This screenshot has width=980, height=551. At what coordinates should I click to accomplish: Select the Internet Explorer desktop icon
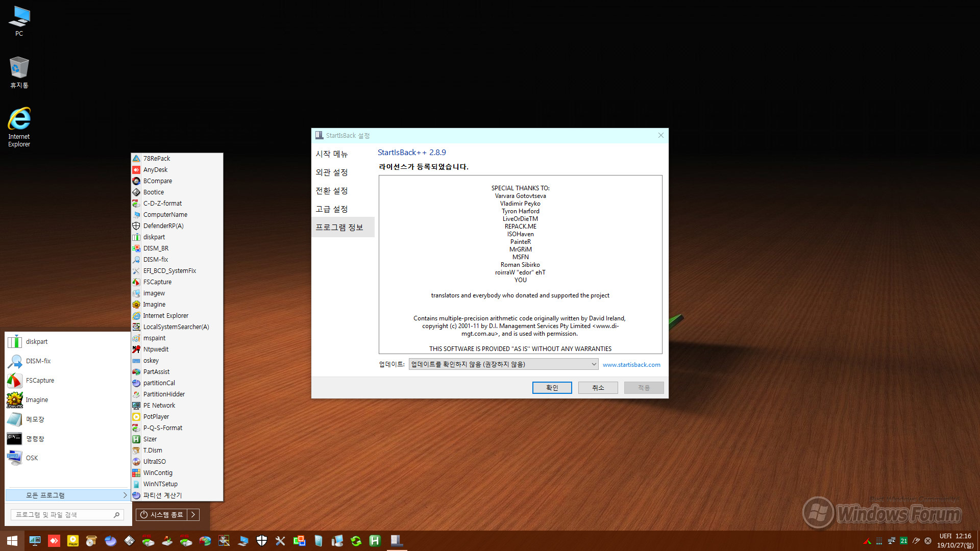[19, 128]
